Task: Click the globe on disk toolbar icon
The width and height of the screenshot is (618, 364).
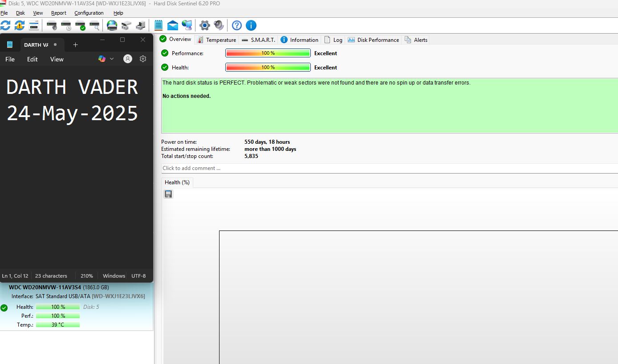Action: click(x=112, y=25)
